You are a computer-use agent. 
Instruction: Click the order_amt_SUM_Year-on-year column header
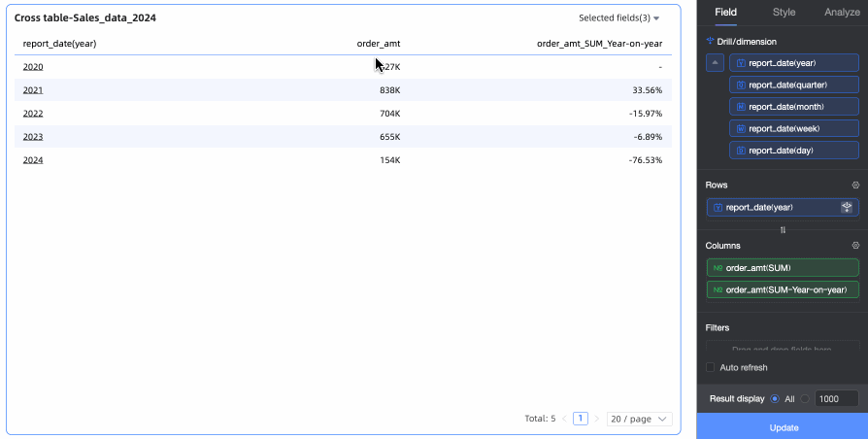pos(599,43)
